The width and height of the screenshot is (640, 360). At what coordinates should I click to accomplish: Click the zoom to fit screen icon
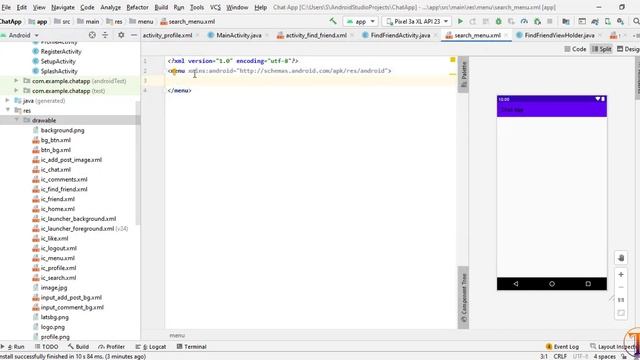coord(621,313)
